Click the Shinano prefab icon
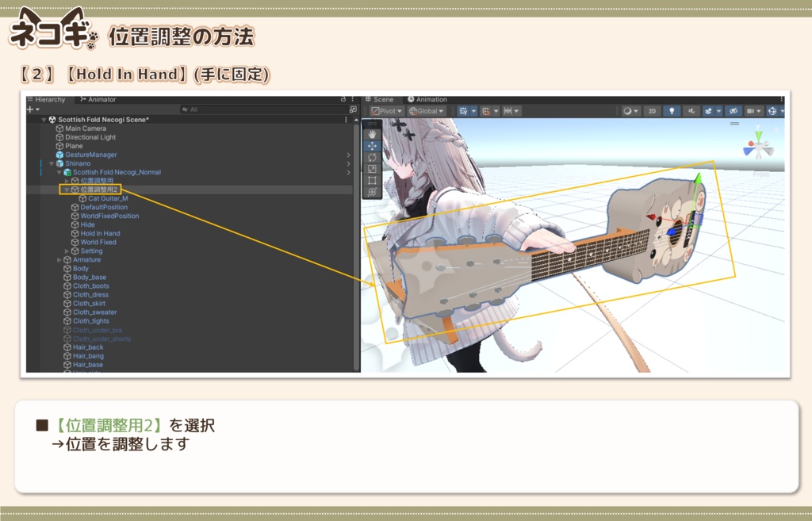 pyautogui.click(x=59, y=163)
